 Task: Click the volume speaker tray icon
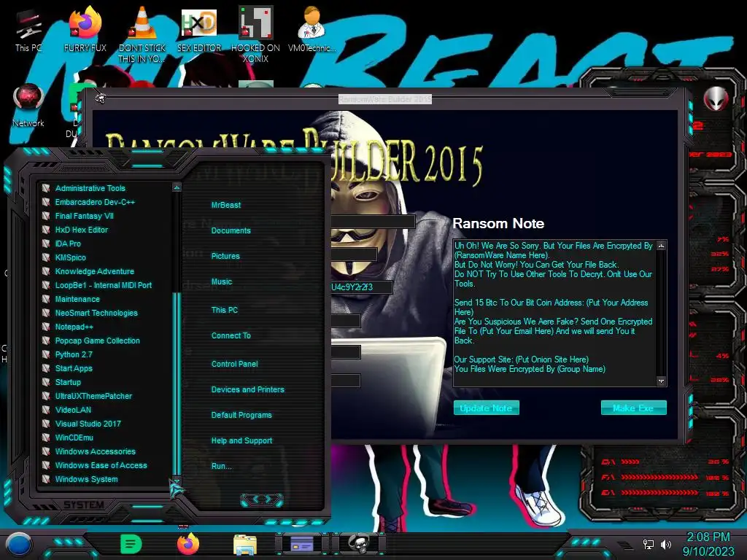(665, 544)
